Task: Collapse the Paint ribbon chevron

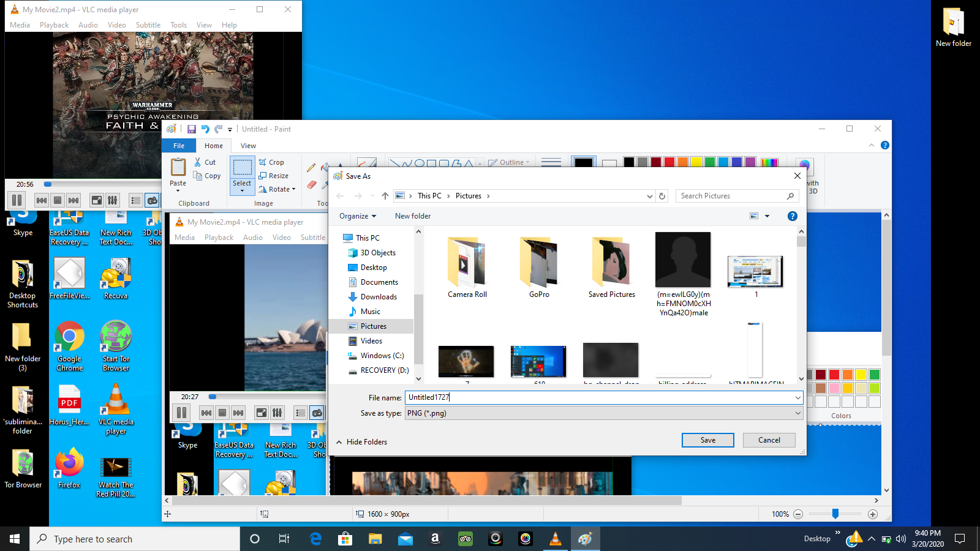Action: point(872,145)
